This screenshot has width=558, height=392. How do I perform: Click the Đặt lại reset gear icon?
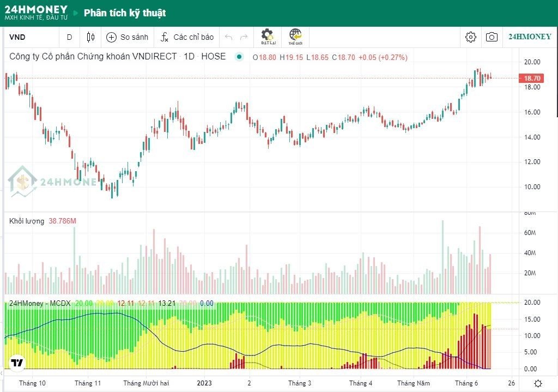point(268,37)
